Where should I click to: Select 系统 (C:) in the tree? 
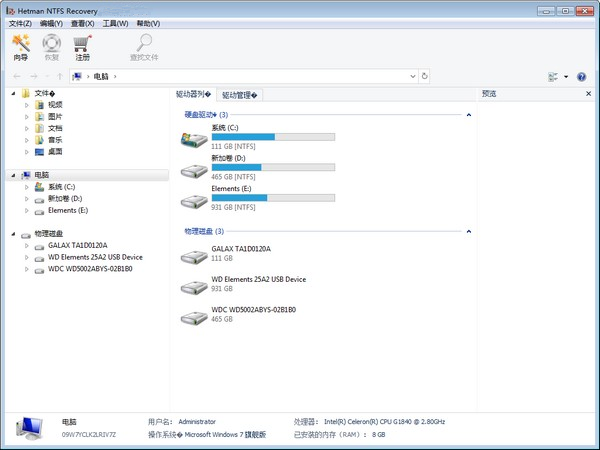(x=62, y=187)
